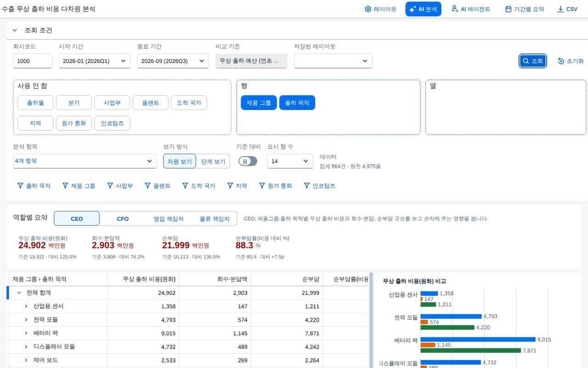Viewport: 588px width, 368px height.
Task: Open the 레이아웃 gear settings
Action: (x=380, y=9)
